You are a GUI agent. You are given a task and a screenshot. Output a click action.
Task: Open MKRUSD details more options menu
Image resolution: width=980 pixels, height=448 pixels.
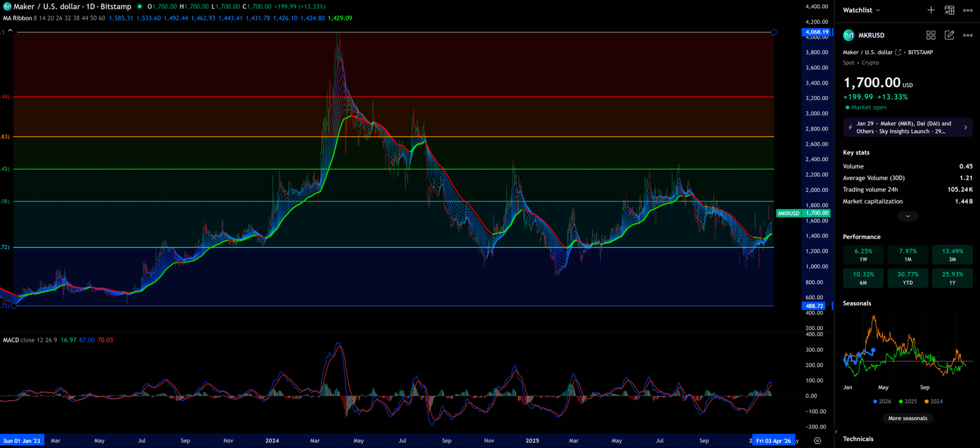[x=968, y=36]
